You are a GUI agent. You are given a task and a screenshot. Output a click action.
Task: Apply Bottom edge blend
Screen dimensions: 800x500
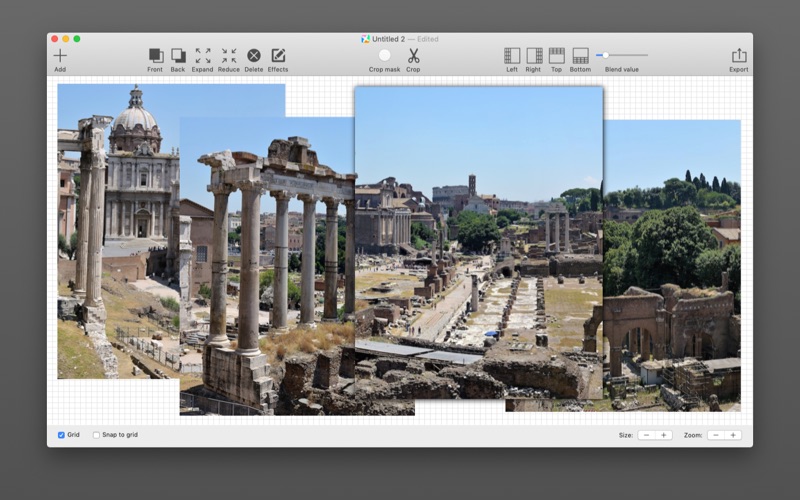pos(581,56)
